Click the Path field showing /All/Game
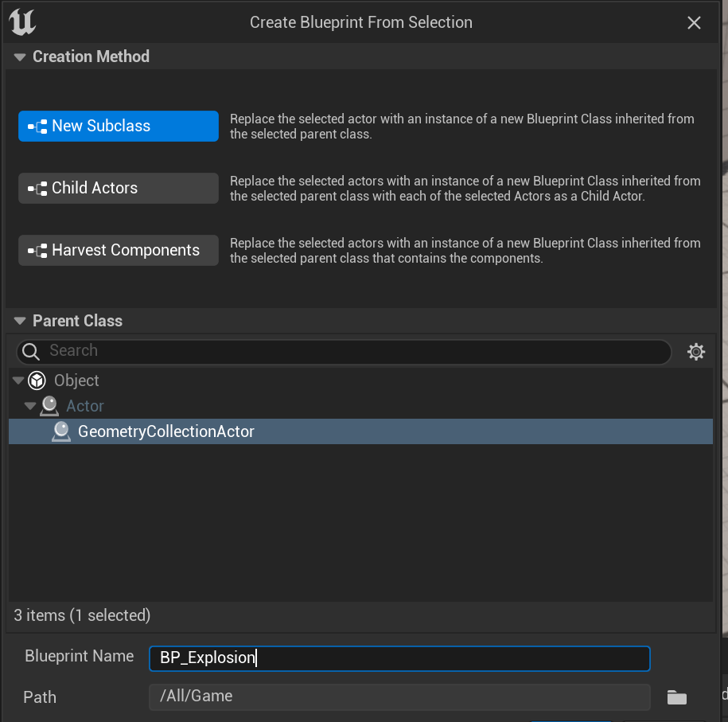This screenshot has height=722, width=728. (x=398, y=697)
